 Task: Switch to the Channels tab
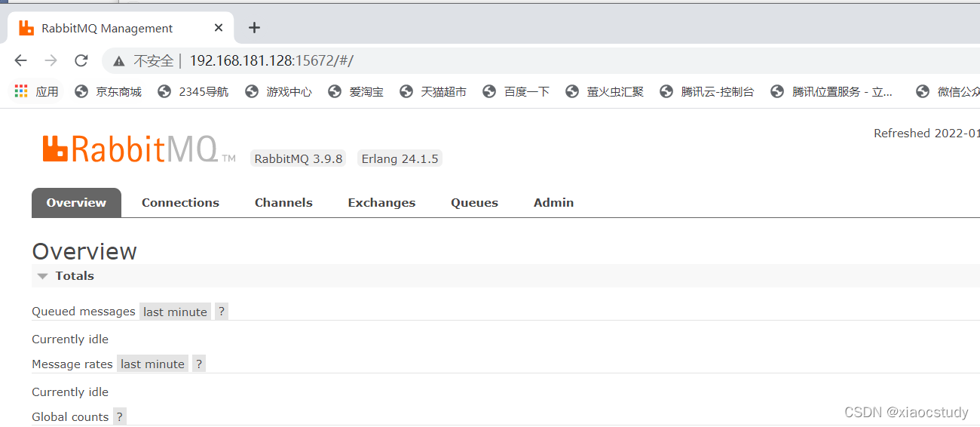point(283,202)
